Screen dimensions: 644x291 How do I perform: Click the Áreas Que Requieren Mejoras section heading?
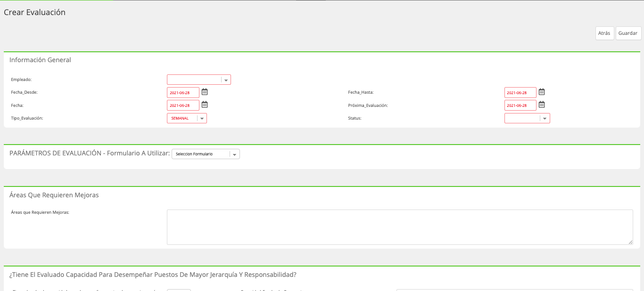54,195
